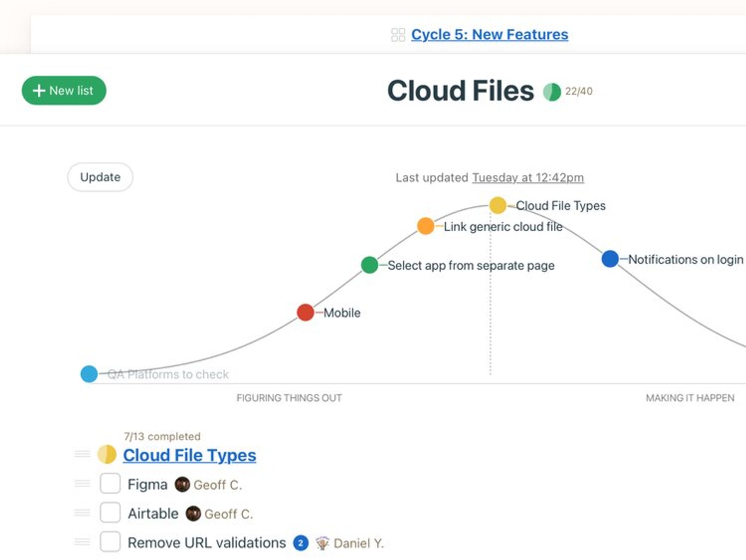Click the Cloud File Types chart label
Image resolution: width=746 pixels, height=560 pixels.
coord(561,206)
